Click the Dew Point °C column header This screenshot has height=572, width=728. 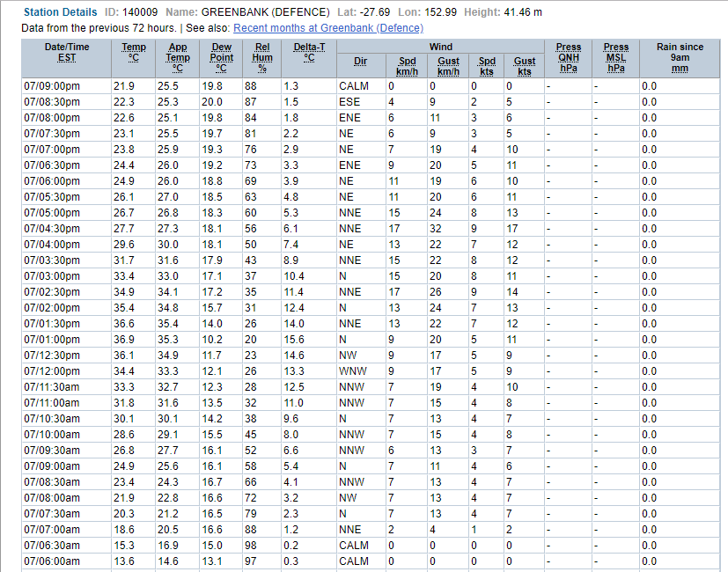pyautogui.click(x=222, y=58)
